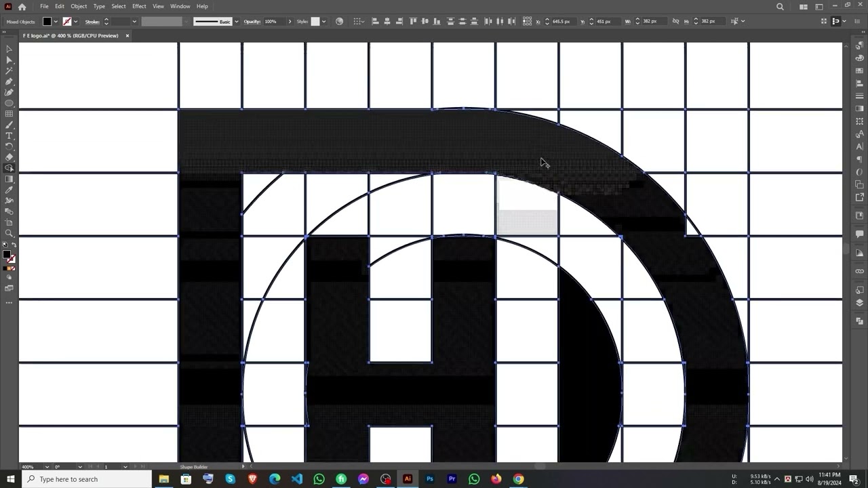Open graphic Style dropdown
Viewport: 868px width, 488px height.
tap(323, 22)
